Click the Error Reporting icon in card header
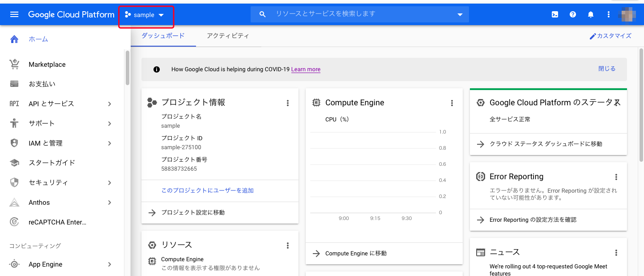644x276 pixels. 481,177
